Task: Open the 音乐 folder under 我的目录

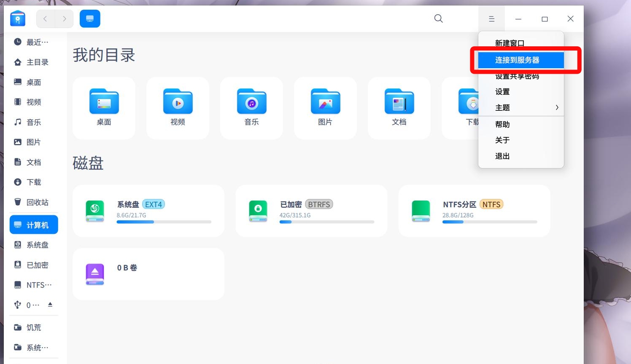Action: click(x=252, y=108)
